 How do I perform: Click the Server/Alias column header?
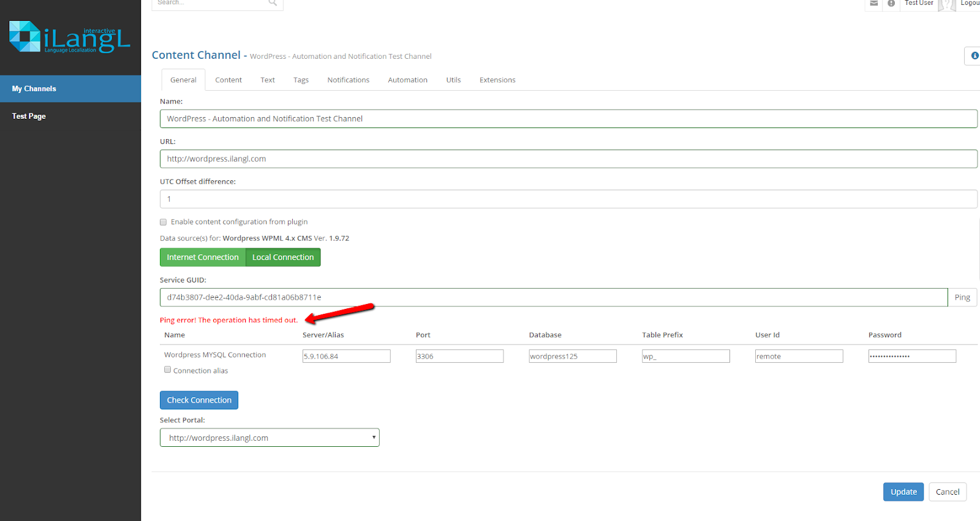pyautogui.click(x=323, y=335)
